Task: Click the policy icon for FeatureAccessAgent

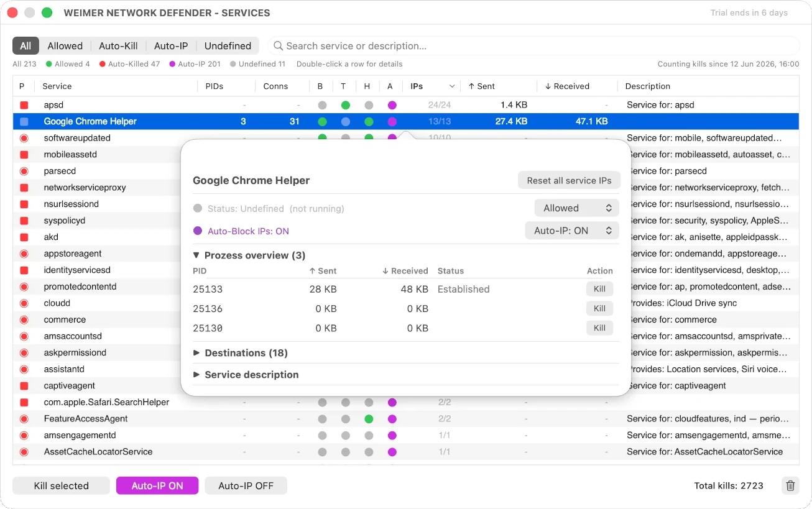Action: [x=24, y=419]
